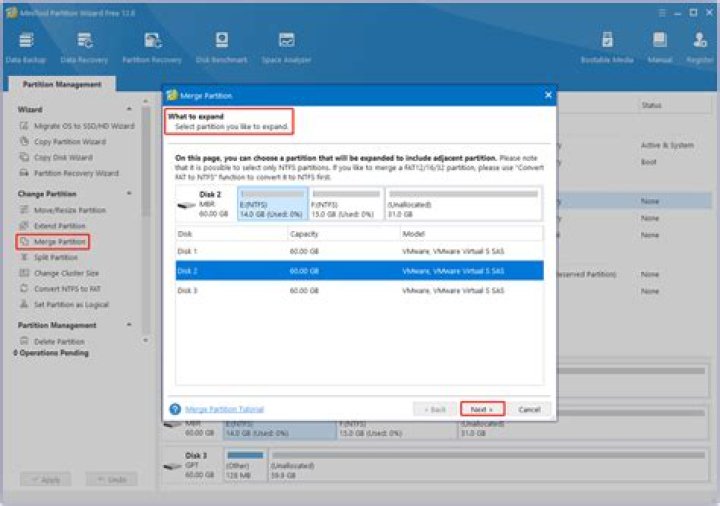The width and height of the screenshot is (720, 506).
Task: Select Disk 3 Unallocated space in the main window
Action: coord(489,465)
